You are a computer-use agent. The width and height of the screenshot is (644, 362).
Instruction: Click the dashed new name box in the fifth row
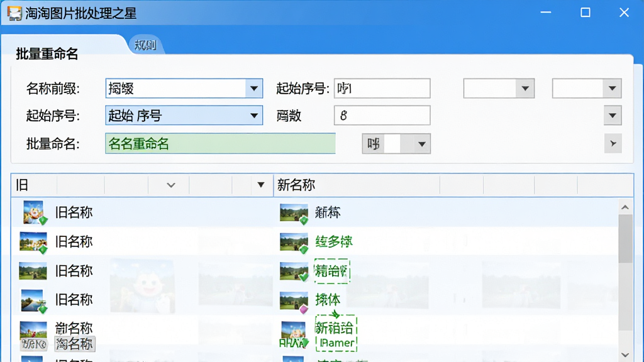[x=336, y=333]
